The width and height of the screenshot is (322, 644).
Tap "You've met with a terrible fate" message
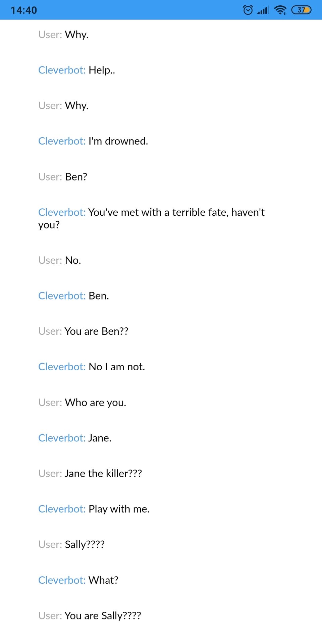(176, 212)
